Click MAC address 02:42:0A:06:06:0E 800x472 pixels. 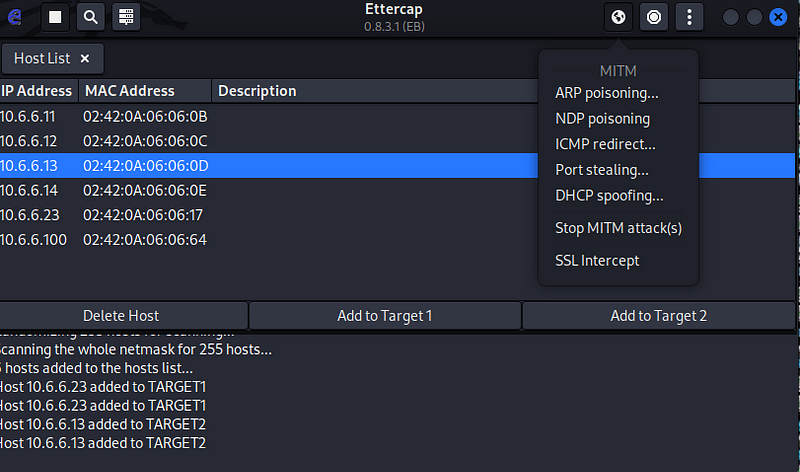click(x=145, y=191)
